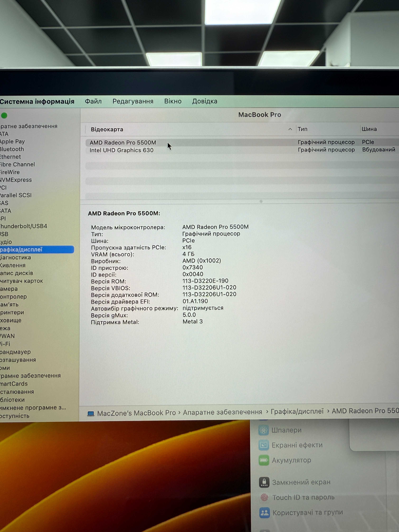Select Ethernet in the sidebar
Image resolution: width=399 pixels, height=532 pixels.
[x=10, y=157]
